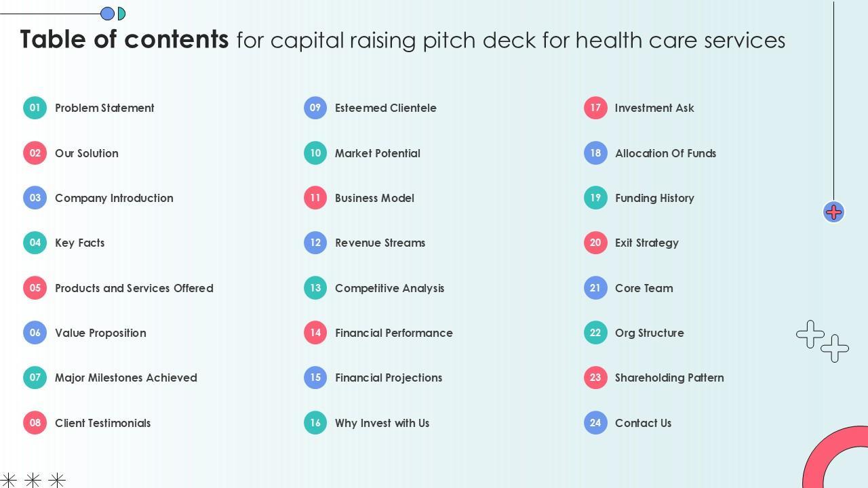
Task: Click the 01 numbered circle icon
Action: pyautogui.click(x=35, y=108)
